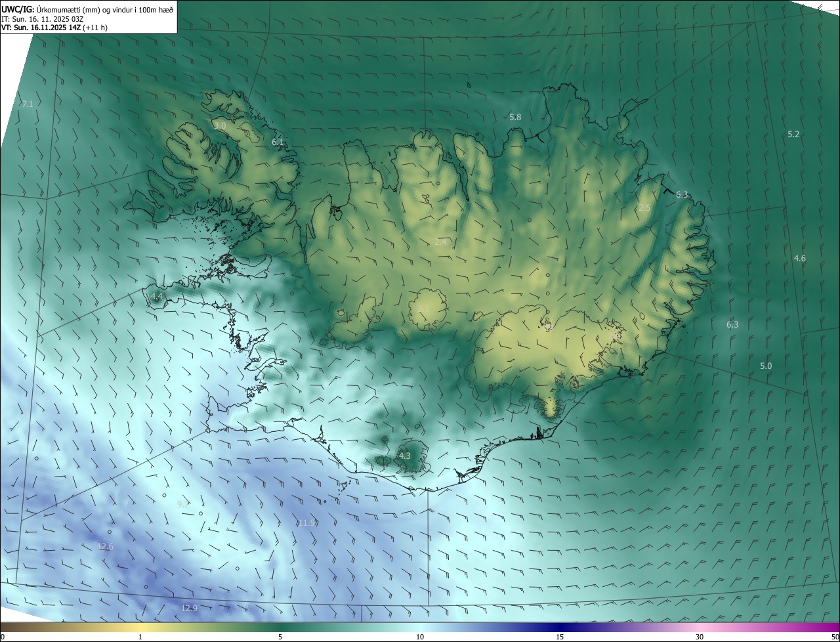Select the 11.9 precipitation value on the map
The image size is (840, 642).
[307, 523]
